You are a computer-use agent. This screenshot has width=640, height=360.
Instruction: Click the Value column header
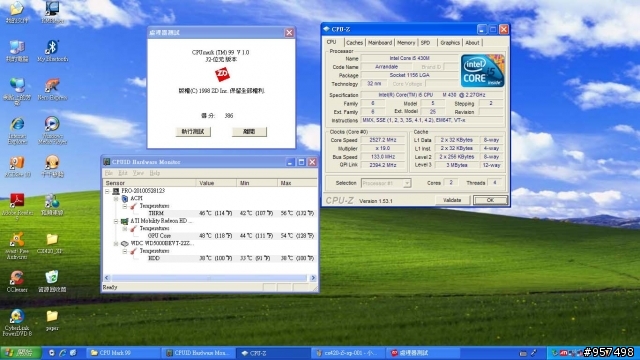(216, 183)
